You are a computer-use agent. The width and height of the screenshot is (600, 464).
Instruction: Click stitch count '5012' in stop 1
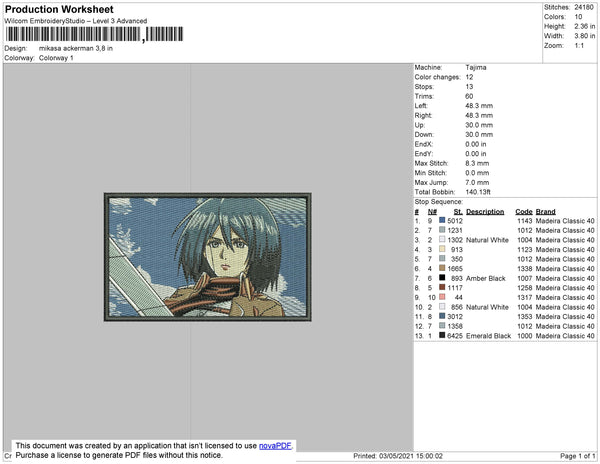click(455, 221)
